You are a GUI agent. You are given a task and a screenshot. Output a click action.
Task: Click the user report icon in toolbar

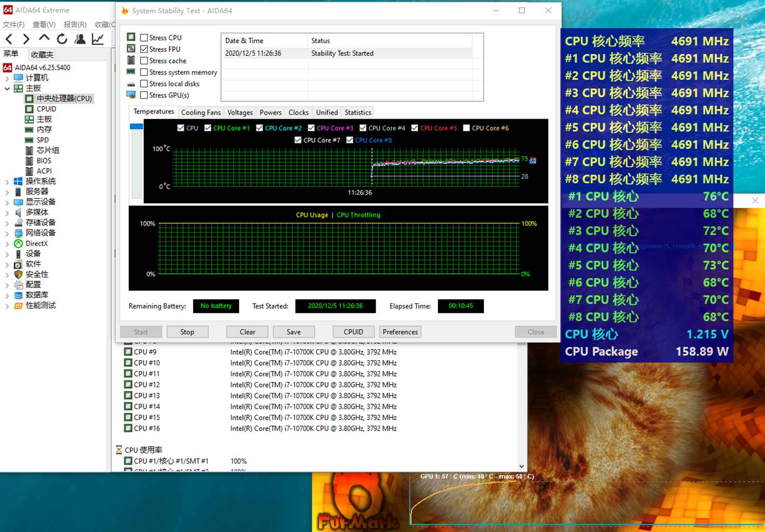coord(80,39)
